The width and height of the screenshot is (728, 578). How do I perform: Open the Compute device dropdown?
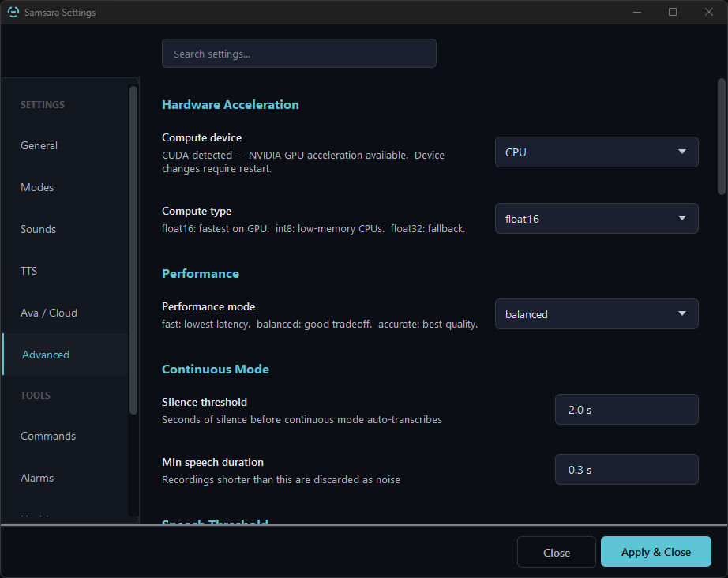(x=597, y=152)
